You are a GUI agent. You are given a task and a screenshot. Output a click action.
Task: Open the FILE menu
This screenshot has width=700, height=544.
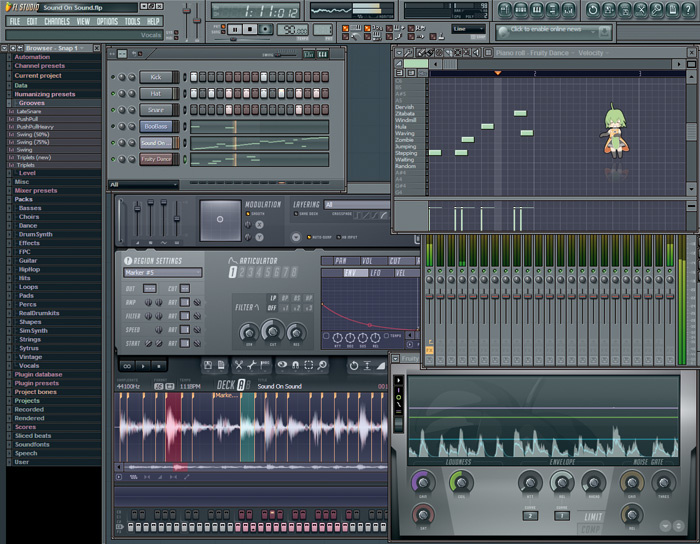(15, 21)
